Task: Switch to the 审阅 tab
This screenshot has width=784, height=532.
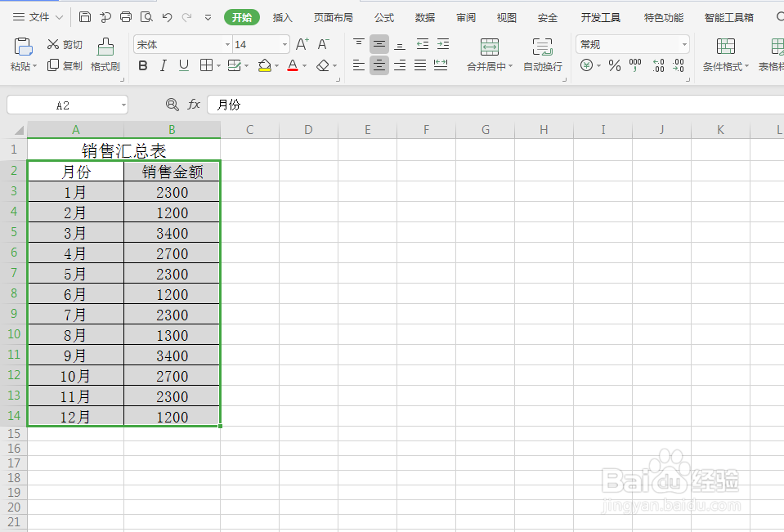Action: (466, 17)
